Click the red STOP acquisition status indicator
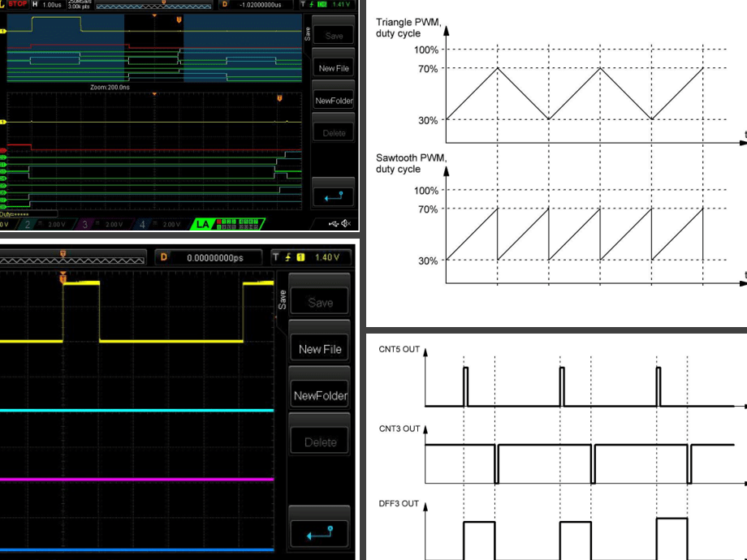This screenshot has height=560, width=747. [16, 5]
